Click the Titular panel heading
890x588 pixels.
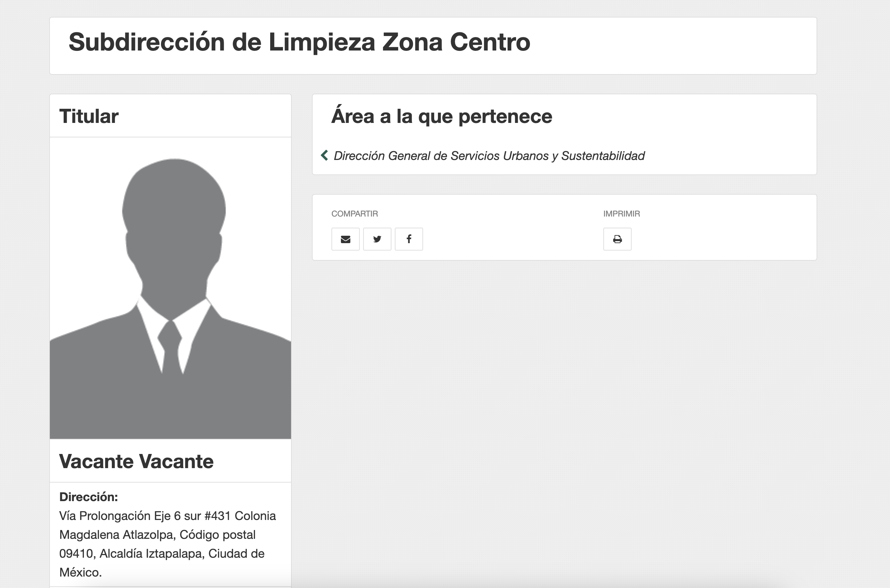89,116
